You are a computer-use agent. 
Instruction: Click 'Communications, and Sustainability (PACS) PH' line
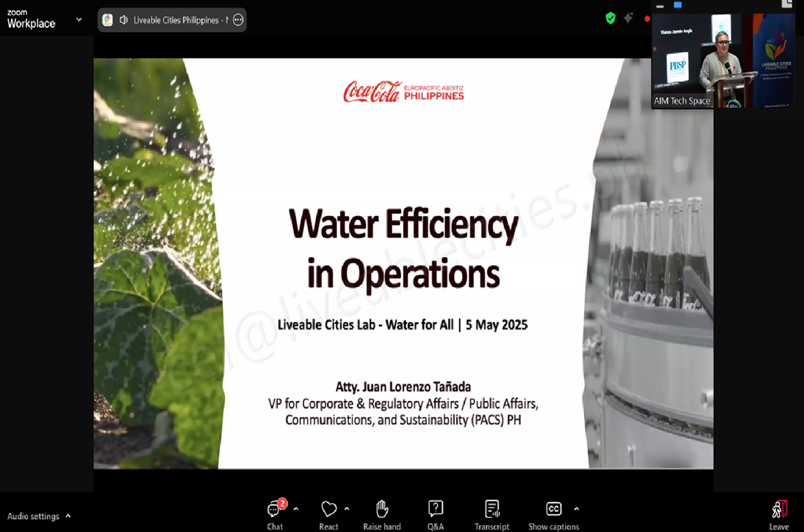pyautogui.click(x=403, y=419)
